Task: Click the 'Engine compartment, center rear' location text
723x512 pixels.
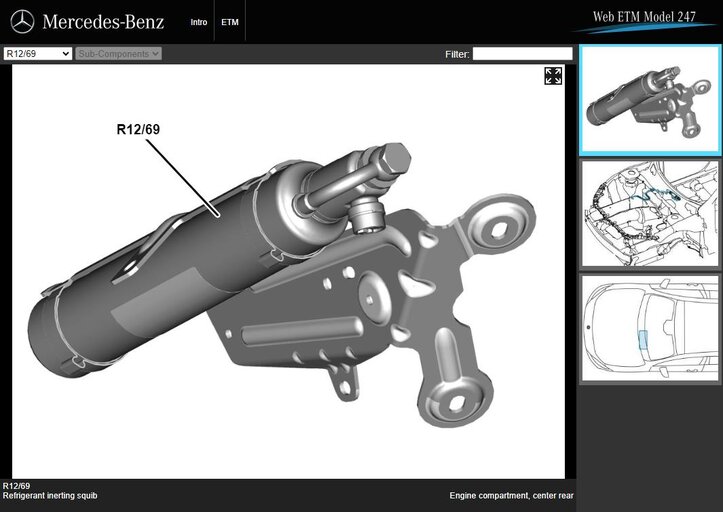Action: [511, 496]
